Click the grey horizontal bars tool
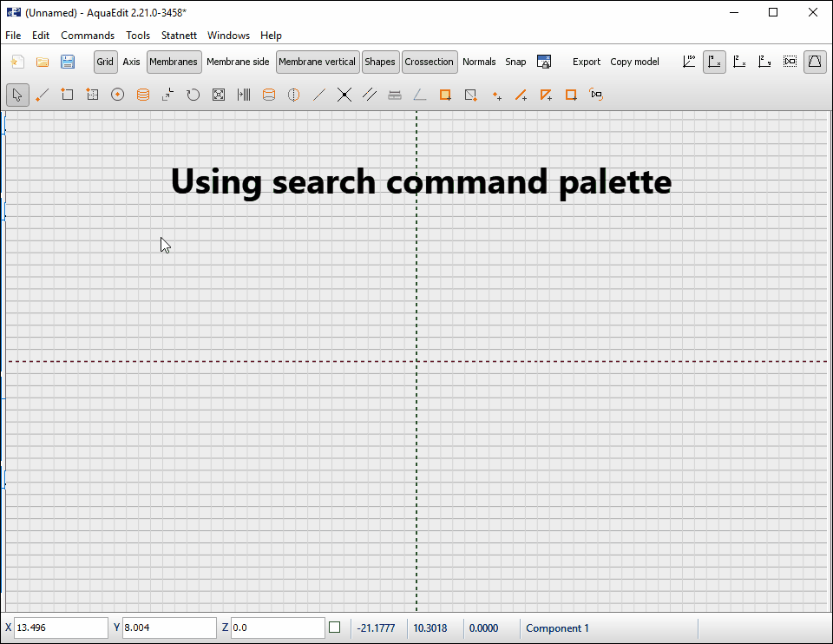833x644 pixels. [395, 95]
